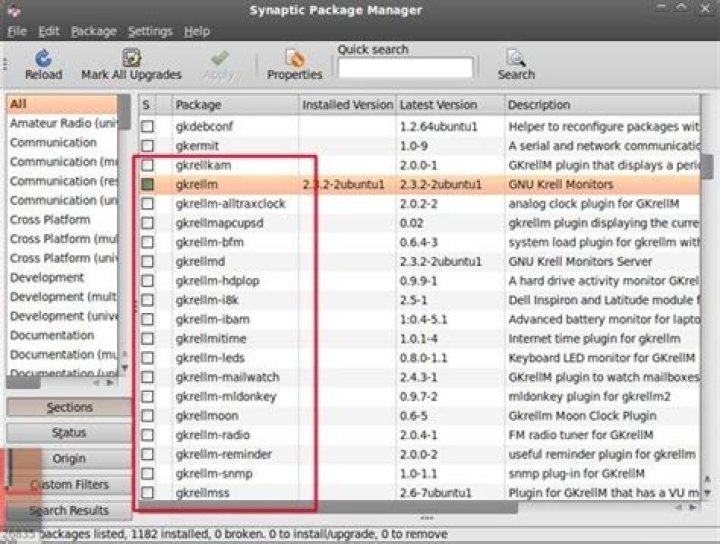The width and height of the screenshot is (720, 544).
Task: Click the Status filter button
Action: 69,432
